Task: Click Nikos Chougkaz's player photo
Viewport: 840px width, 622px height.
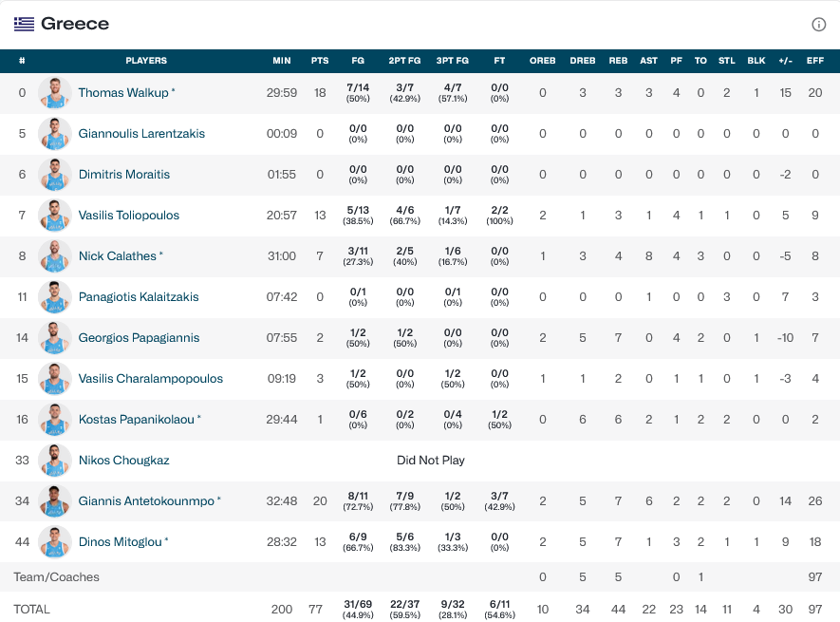Action: pos(55,461)
